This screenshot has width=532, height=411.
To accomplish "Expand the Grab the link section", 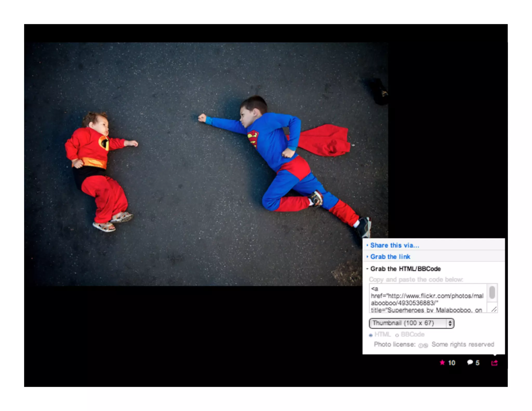I will [x=390, y=257].
